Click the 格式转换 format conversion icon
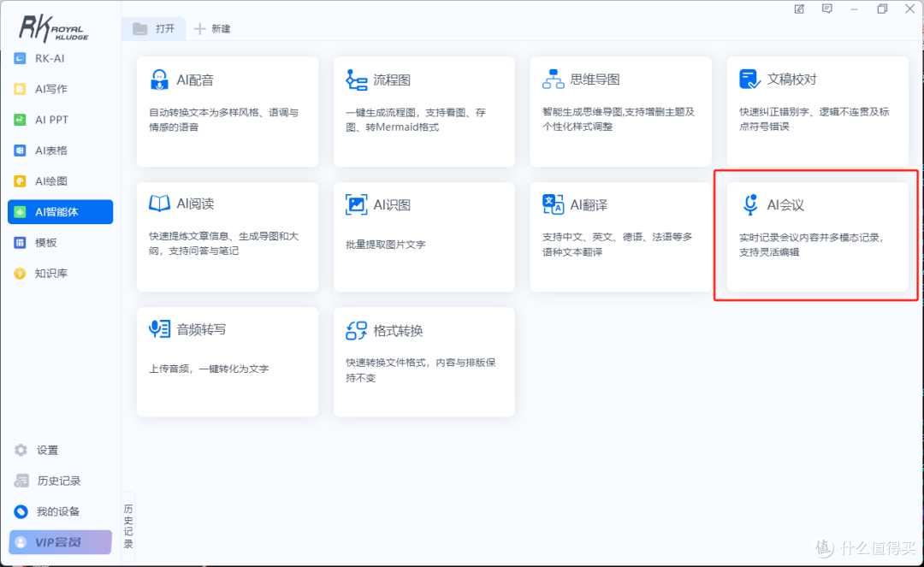 tap(356, 330)
